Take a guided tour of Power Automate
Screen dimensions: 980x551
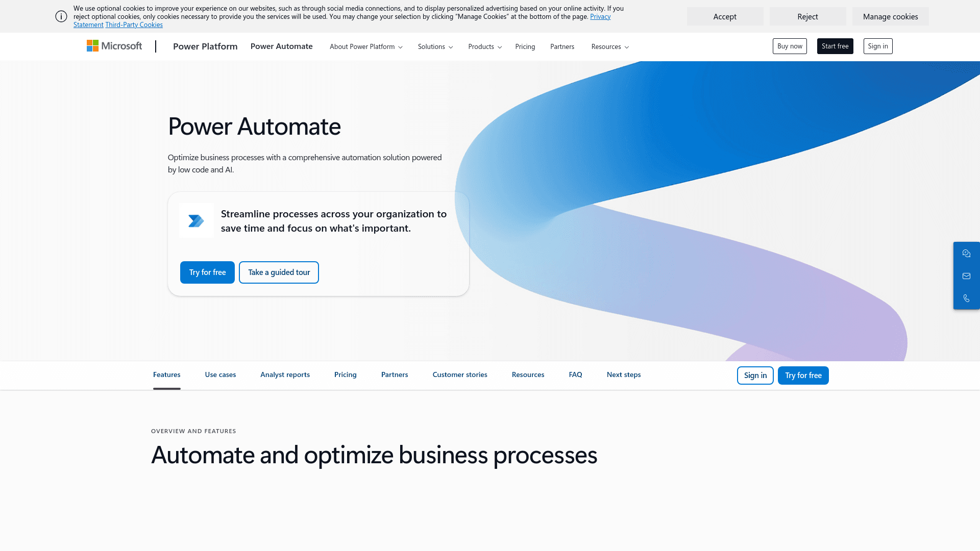[279, 272]
